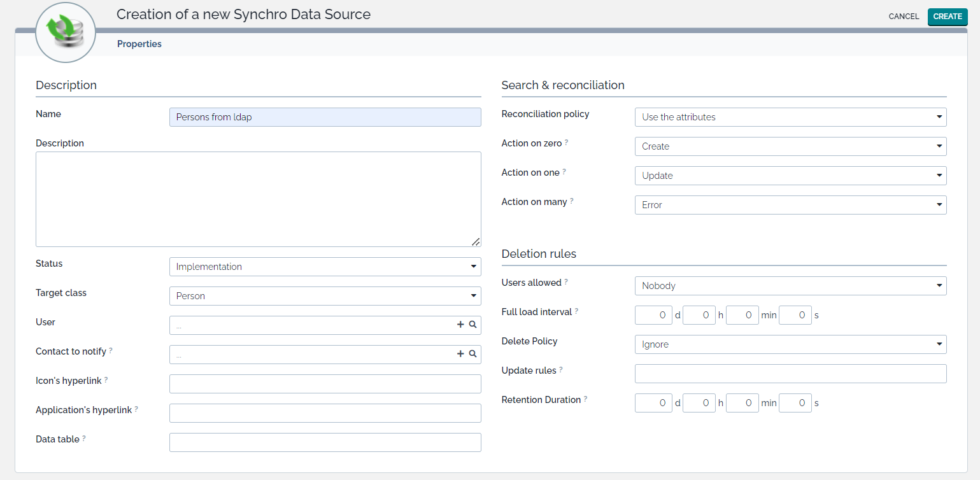This screenshot has height=480, width=980.
Task: Click the Update rules input field
Action: tap(790, 374)
